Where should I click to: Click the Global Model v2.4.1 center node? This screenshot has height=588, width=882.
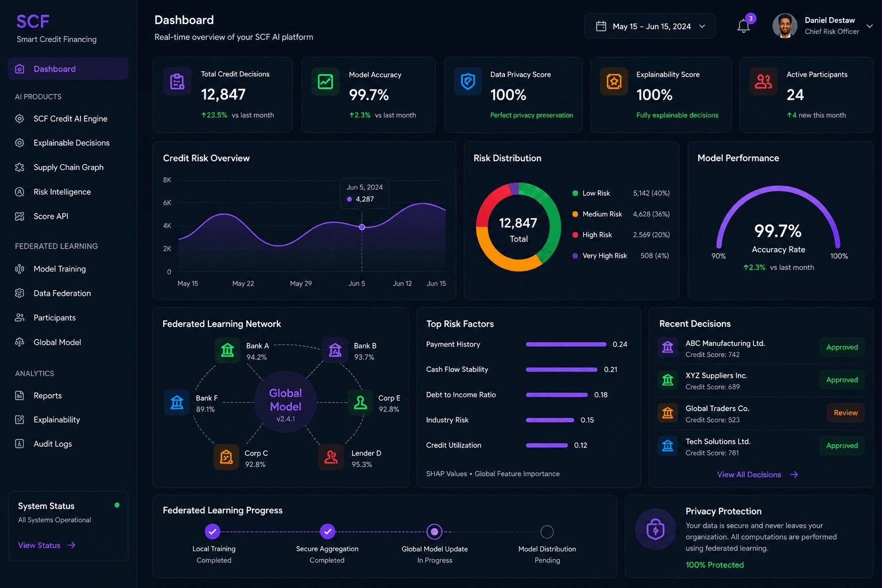tap(285, 402)
